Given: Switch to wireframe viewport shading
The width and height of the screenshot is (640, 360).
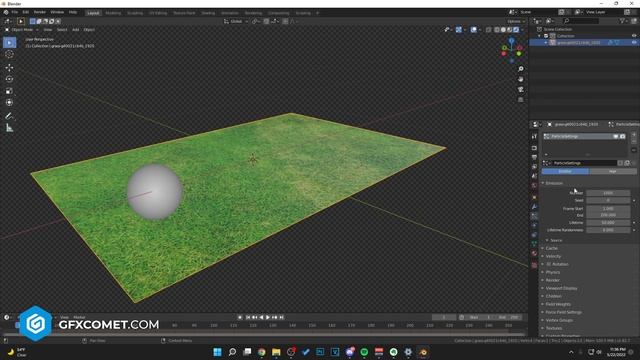Looking at the screenshot, I should (497, 30).
